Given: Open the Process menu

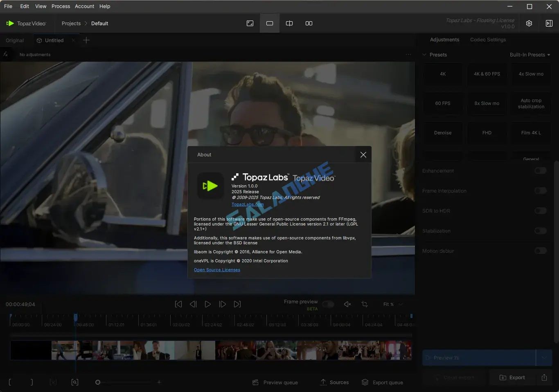Looking at the screenshot, I should tap(61, 6).
